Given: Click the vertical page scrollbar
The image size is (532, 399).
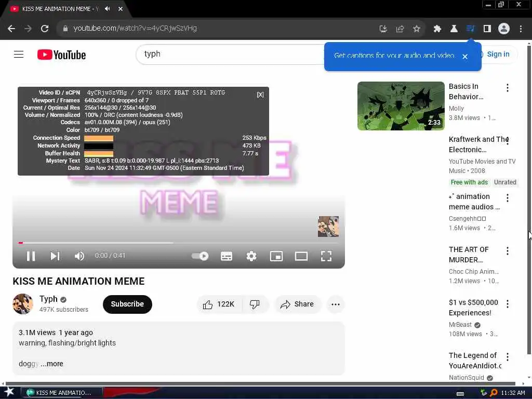Looking at the screenshot, I should point(529,200).
